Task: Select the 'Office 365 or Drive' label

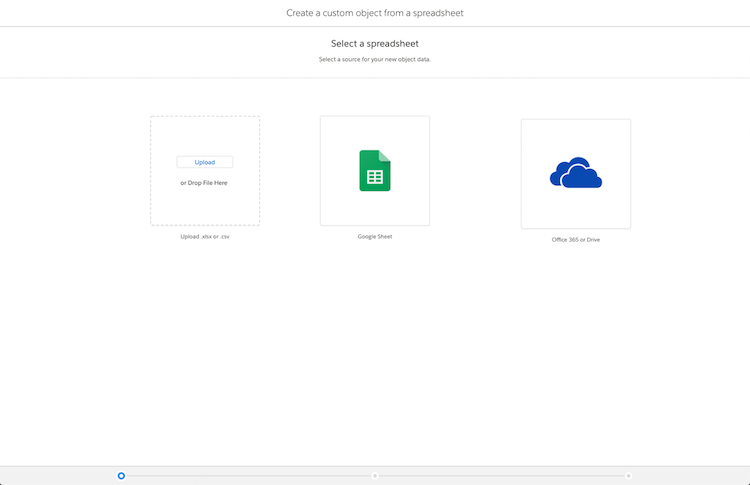Action: [575, 240]
